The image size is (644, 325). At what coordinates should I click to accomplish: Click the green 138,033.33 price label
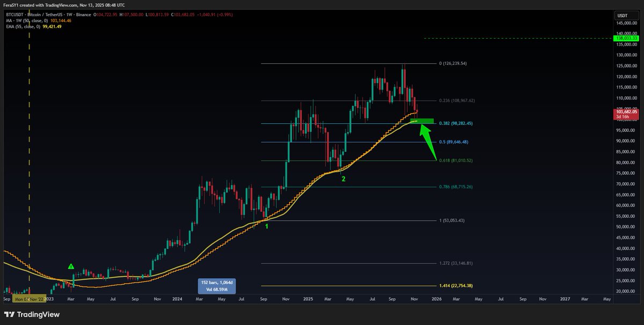[627, 39]
